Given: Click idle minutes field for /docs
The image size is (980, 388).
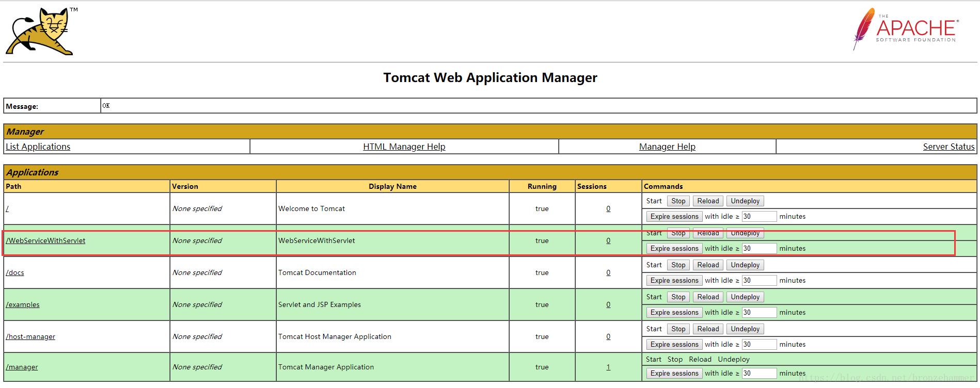Looking at the screenshot, I should tap(759, 281).
